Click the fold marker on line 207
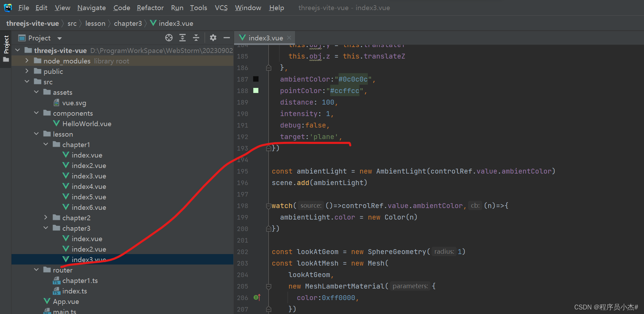 tap(269, 309)
